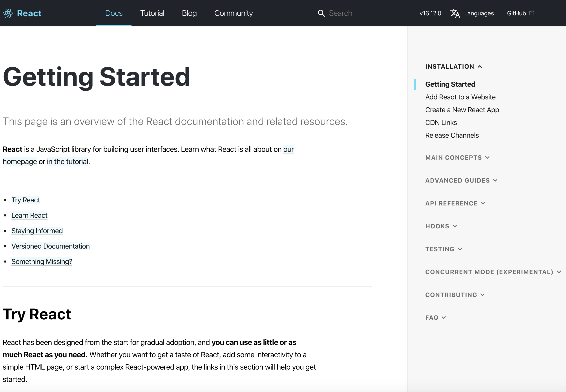Open the Languages link
The width and height of the screenshot is (566, 392).
479,13
